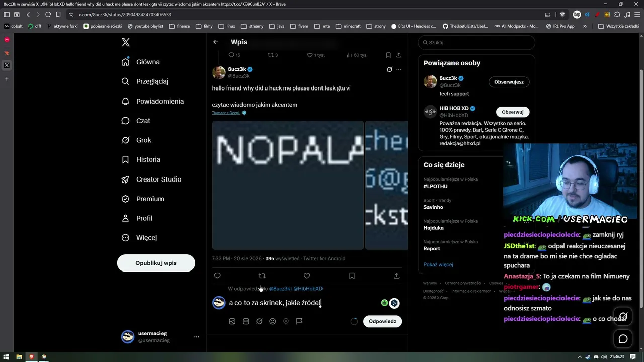The image size is (644, 362).
Task: Open Profil in the sidebar
Action: click(x=137, y=218)
